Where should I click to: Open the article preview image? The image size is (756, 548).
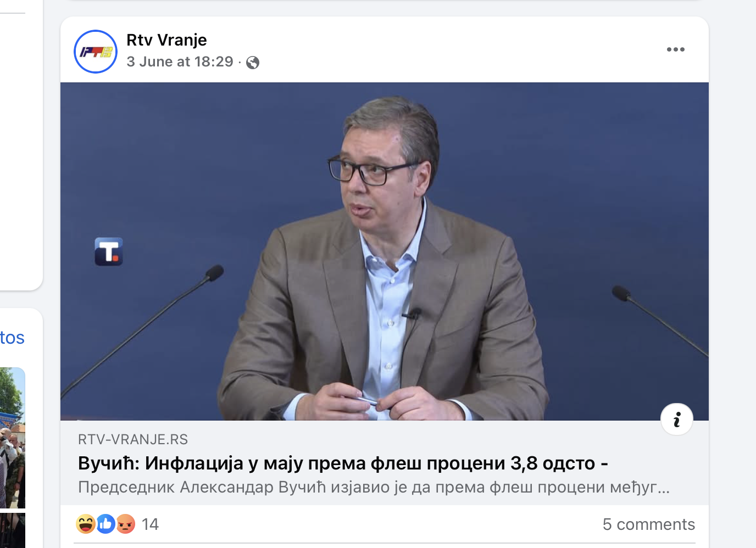385,251
